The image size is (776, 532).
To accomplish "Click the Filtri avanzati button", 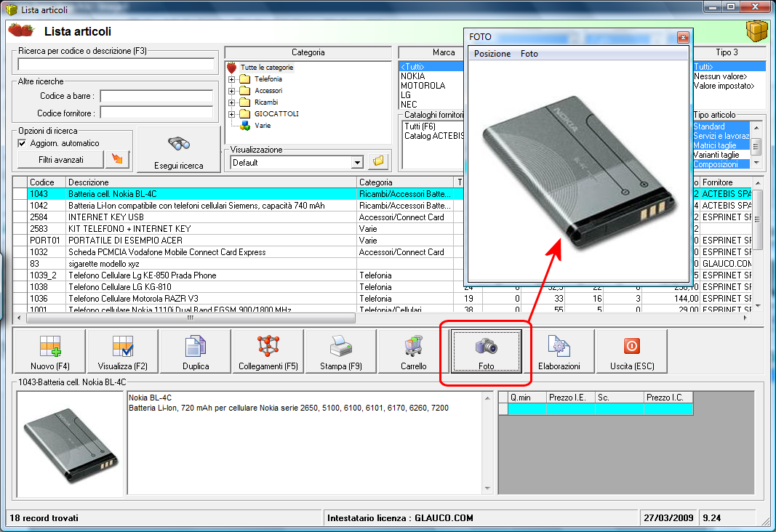I will pos(61,160).
